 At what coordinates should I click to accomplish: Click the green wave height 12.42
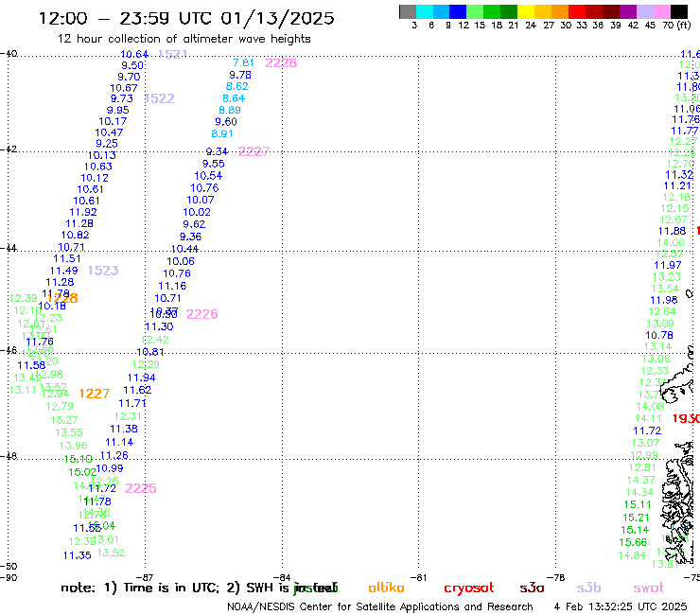click(x=155, y=340)
